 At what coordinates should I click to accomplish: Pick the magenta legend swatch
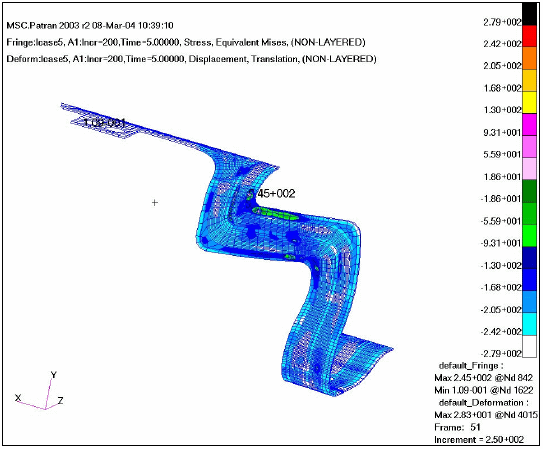[529, 125]
